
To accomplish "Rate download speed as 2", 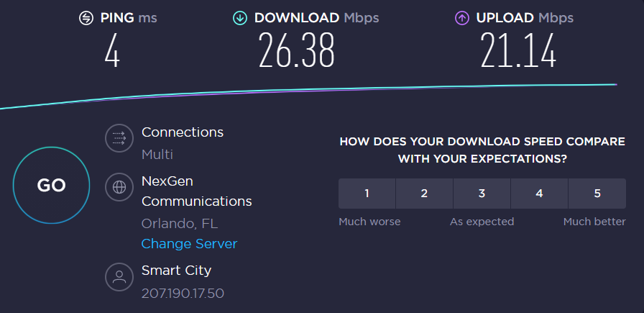I will [424, 194].
